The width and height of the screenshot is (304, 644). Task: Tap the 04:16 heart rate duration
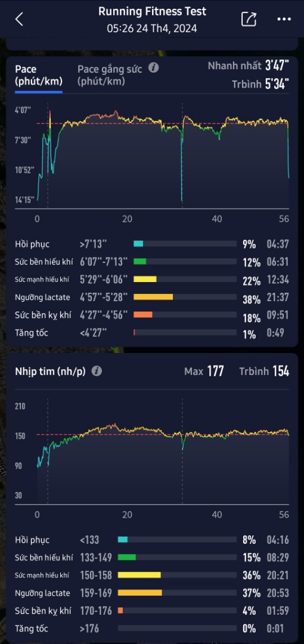tap(277, 540)
